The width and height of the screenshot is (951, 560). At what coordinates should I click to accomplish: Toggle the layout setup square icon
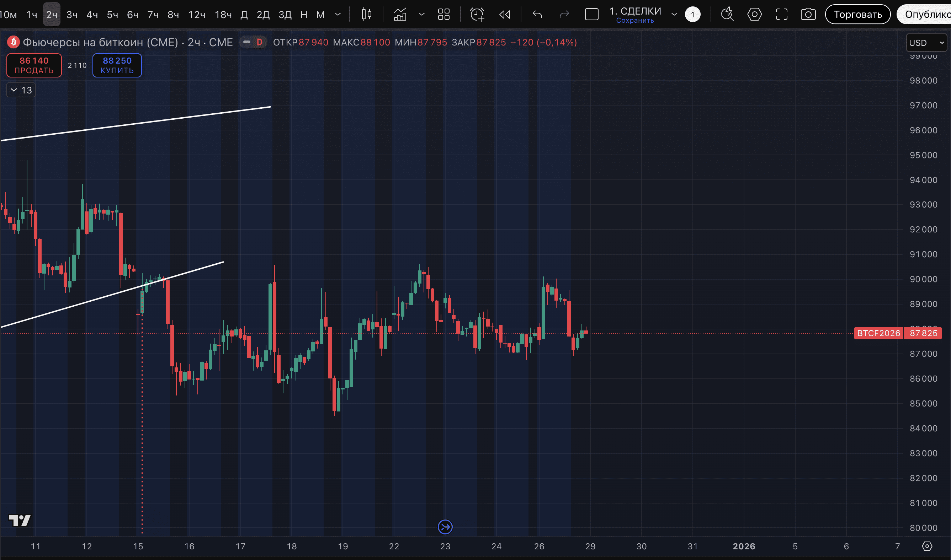click(591, 15)
